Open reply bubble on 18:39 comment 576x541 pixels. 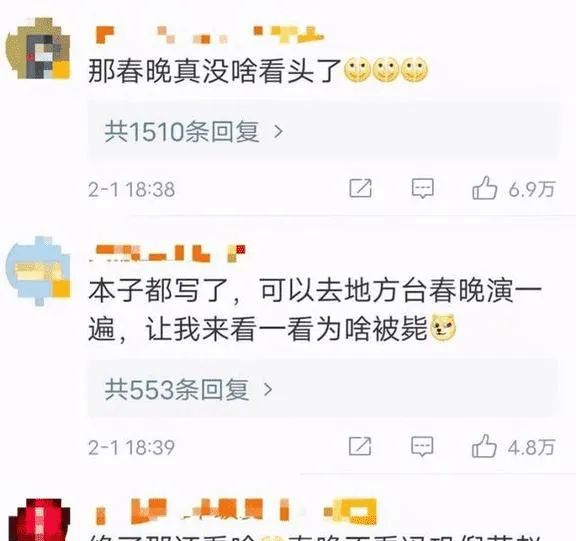coord(422,447)
